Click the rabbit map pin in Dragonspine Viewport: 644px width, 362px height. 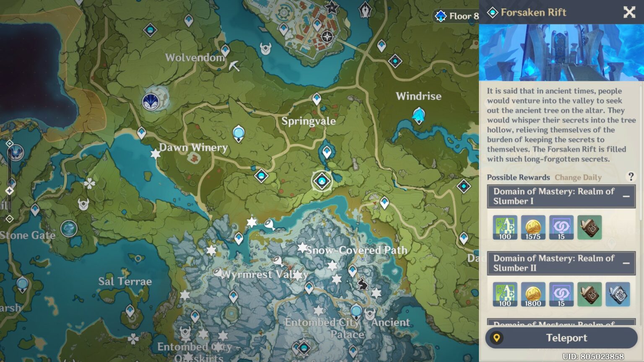363,284
